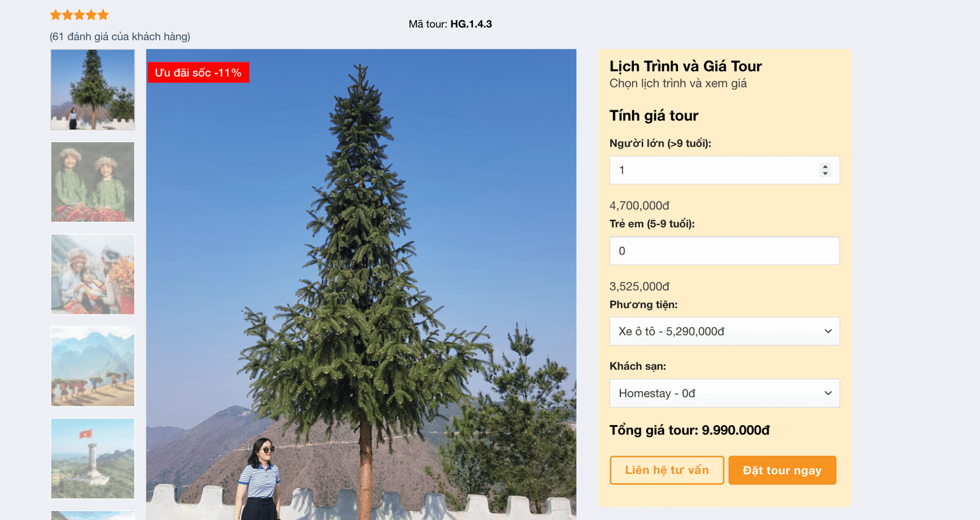Select the mountain road walkers thumbnail
Viewport: 980px width, 520px height.
tap(92, 366)
